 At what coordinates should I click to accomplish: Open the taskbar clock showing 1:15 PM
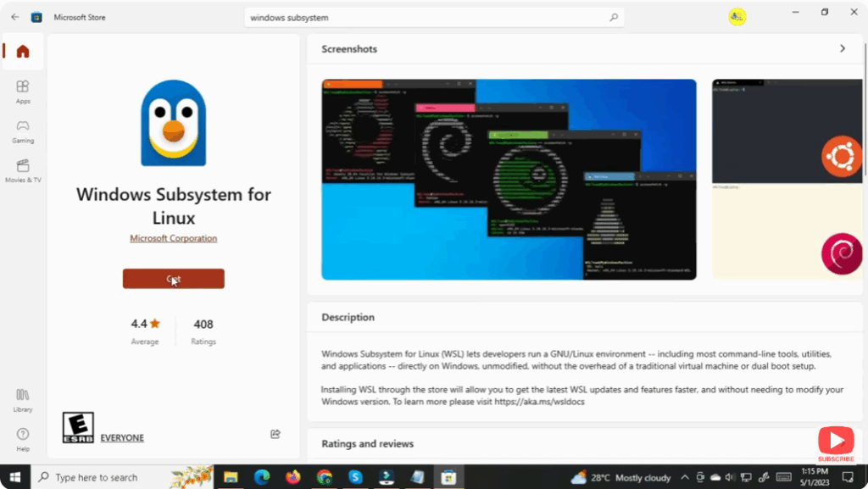[815, 477]
